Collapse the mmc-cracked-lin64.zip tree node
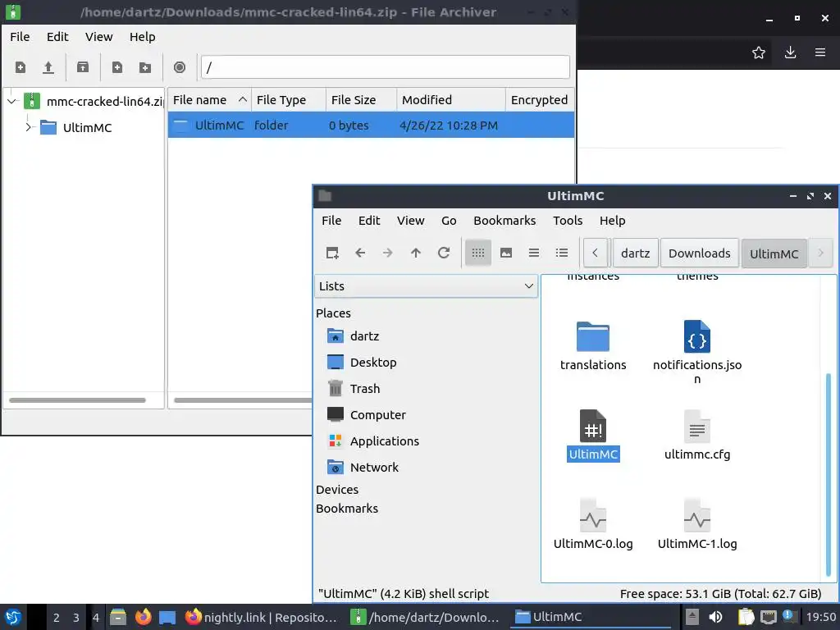Viewport: 840px width, 630px height. (11, 101)
